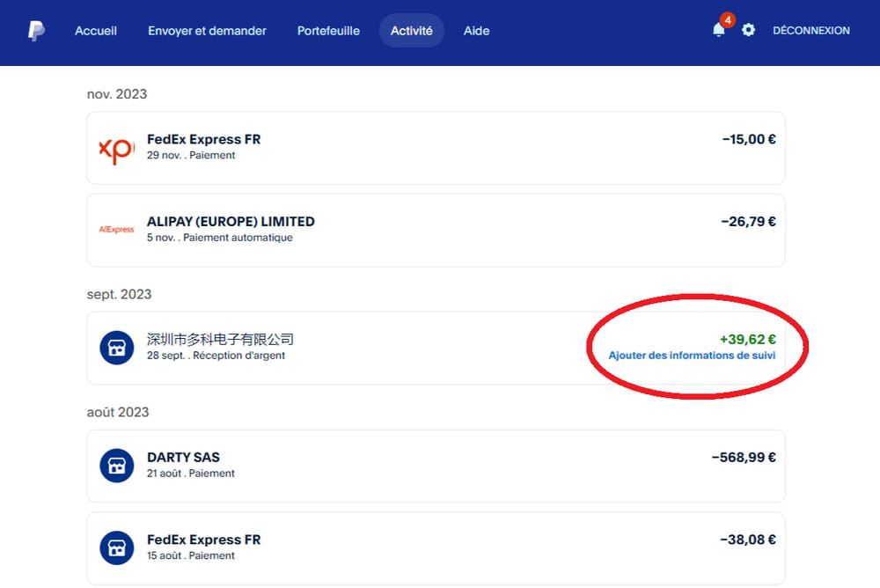Click the DÉCONNEXION link
880x588 pixels.
click(x=811, y=31)
